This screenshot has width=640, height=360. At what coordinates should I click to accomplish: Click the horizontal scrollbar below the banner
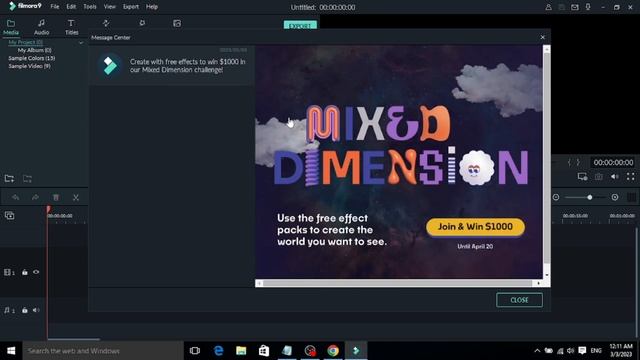pos(399,283)
